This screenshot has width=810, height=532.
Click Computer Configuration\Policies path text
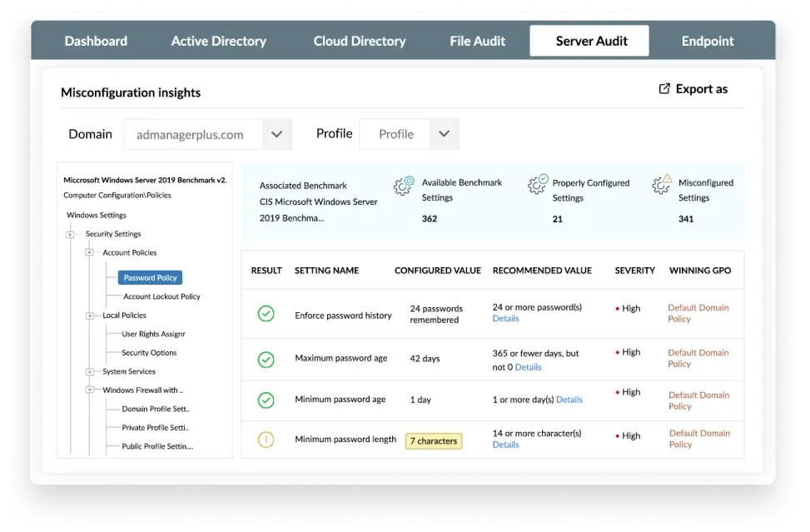click(x=117, y=196)
